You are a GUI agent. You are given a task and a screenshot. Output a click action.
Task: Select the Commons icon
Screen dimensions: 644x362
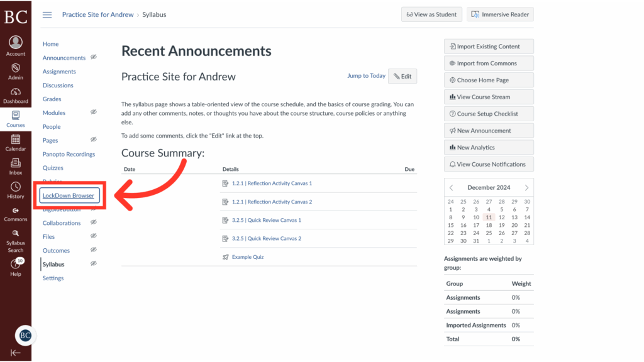coord(15,212)
